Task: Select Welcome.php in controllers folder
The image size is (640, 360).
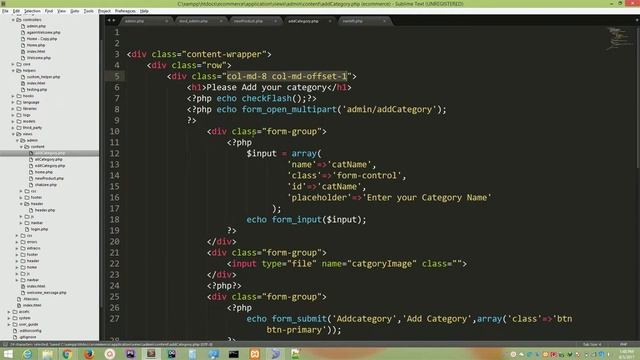Action: tap(38, 58)
